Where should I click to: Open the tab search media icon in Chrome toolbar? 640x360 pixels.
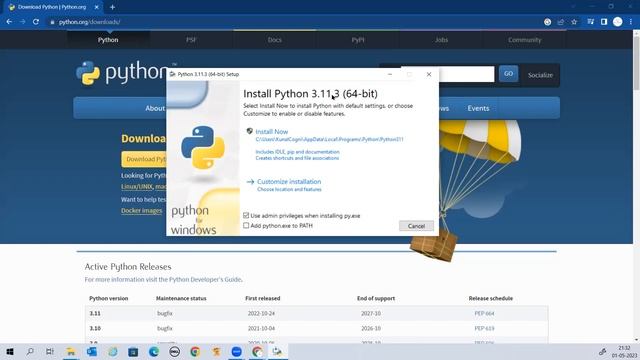[x=591, y=22]
